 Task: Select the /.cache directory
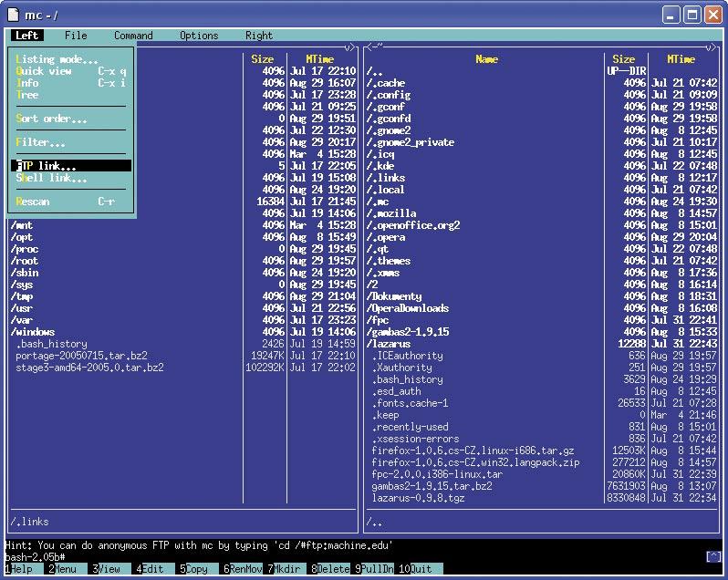pos(542,83)
